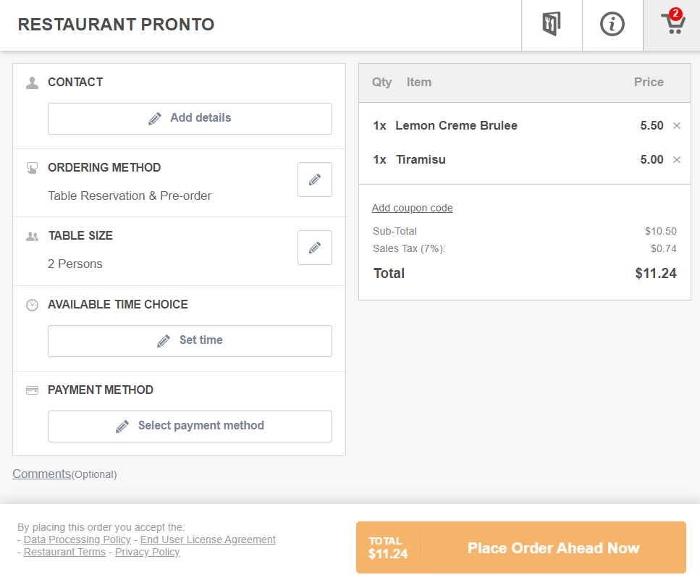700x588 pixels.
Task: Open the restaurant menu icon in header
Action: coord(552,25)
